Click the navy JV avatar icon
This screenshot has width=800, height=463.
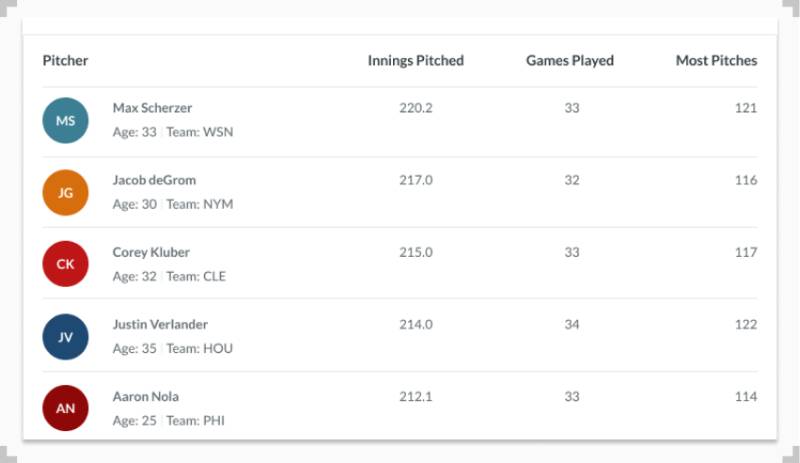pyautogui.click(x=65, y=336)
